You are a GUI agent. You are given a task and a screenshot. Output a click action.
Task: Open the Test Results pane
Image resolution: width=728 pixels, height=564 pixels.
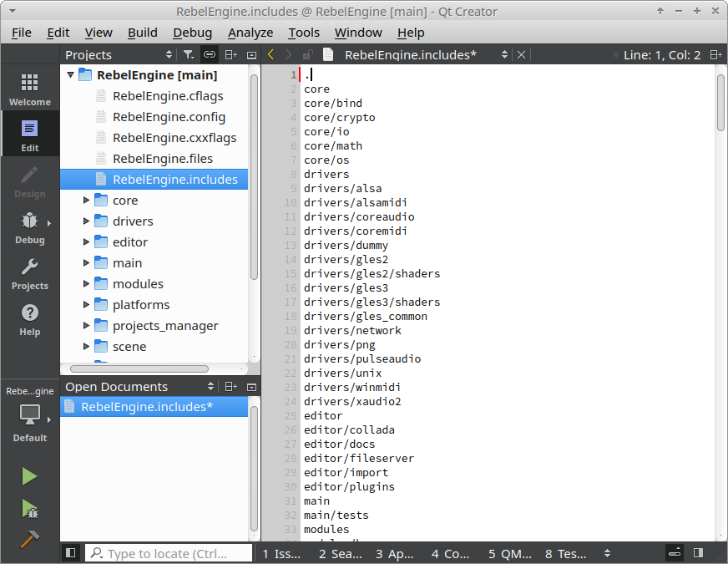pyautogui.click(x=566, y=553)
